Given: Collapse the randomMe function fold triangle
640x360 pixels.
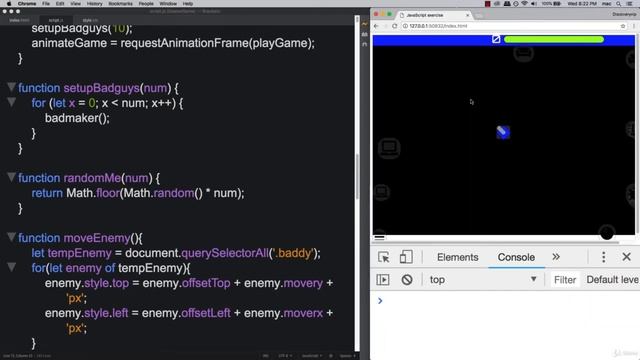Looking at the screenshot, I should click(x=11, y=177).
